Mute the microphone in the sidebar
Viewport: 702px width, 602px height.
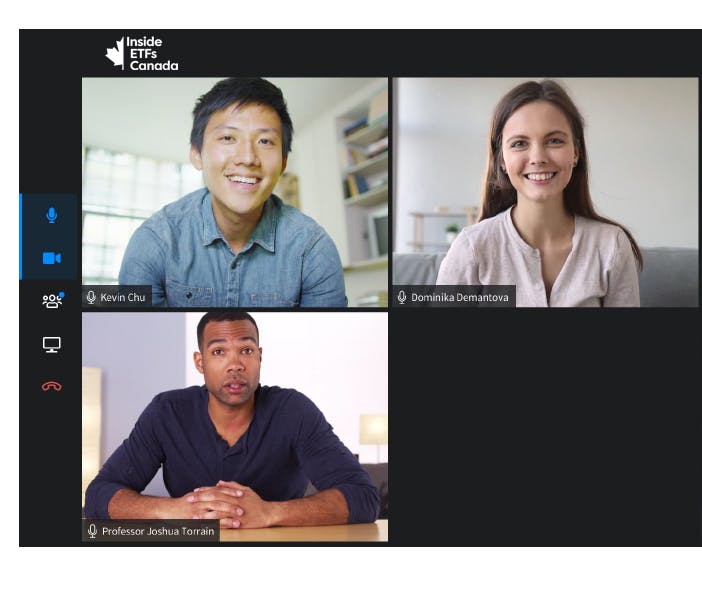[52, 215]
